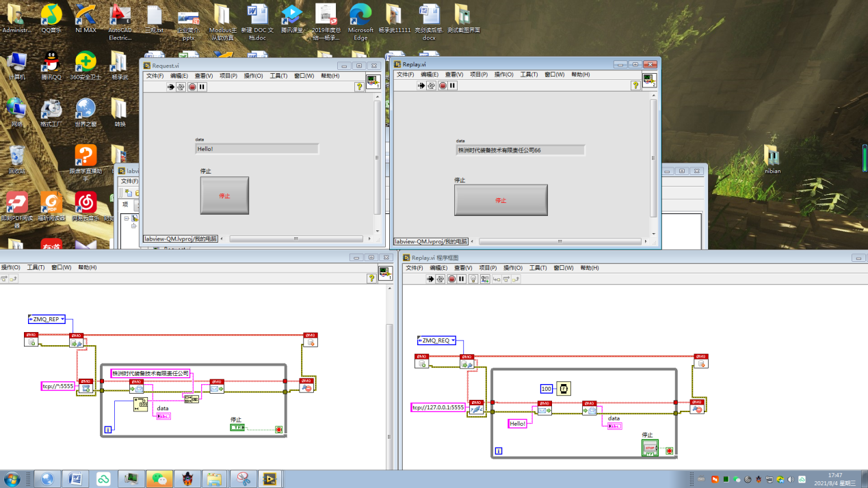Open the ZMQ_REQ socket type dropdown
The image size is (868, 488).
point(452,340)
